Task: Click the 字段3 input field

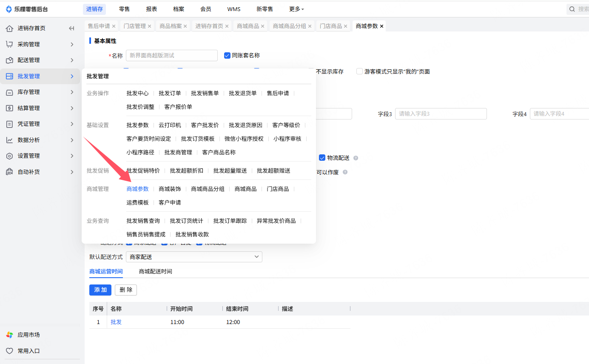Action: point(441,114)
